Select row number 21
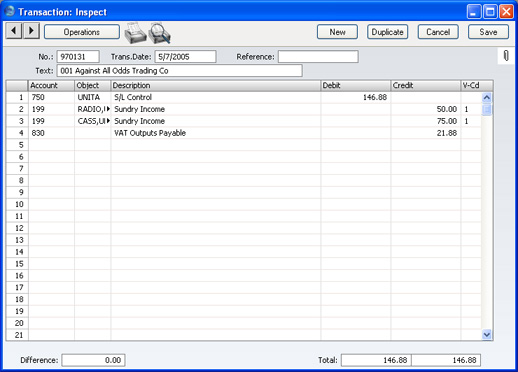This screenshot has height=372, width=518. (17, 335)
